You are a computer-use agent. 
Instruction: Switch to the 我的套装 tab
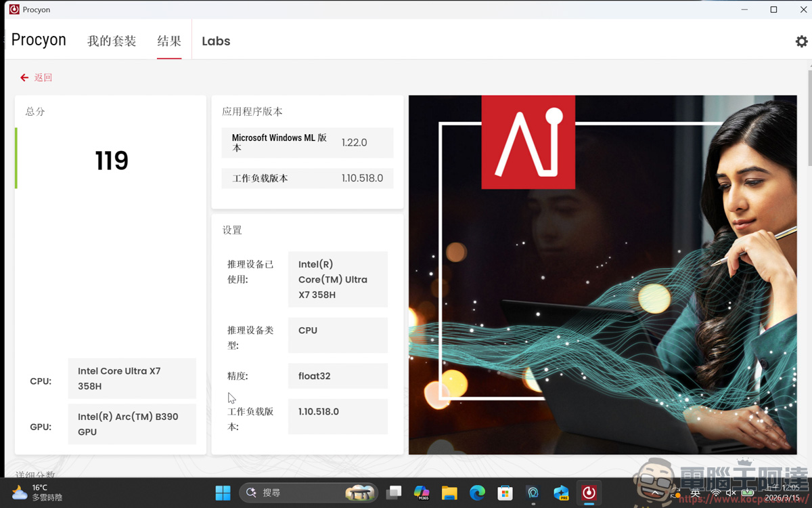(x=111, y=41)
